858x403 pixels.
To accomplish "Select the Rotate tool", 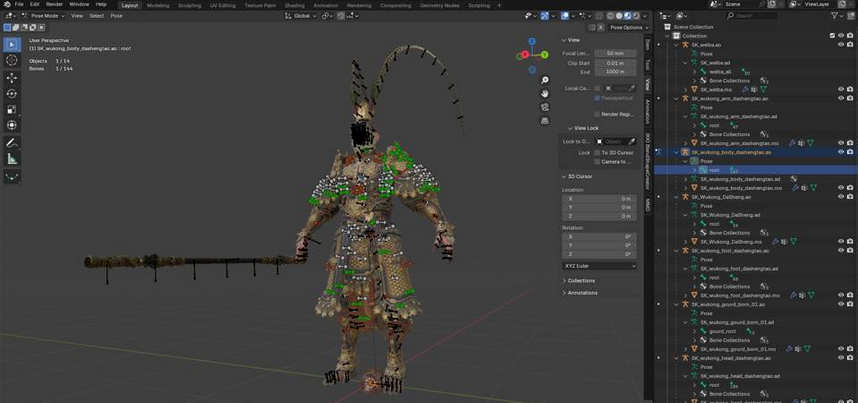I will point(12,94).
